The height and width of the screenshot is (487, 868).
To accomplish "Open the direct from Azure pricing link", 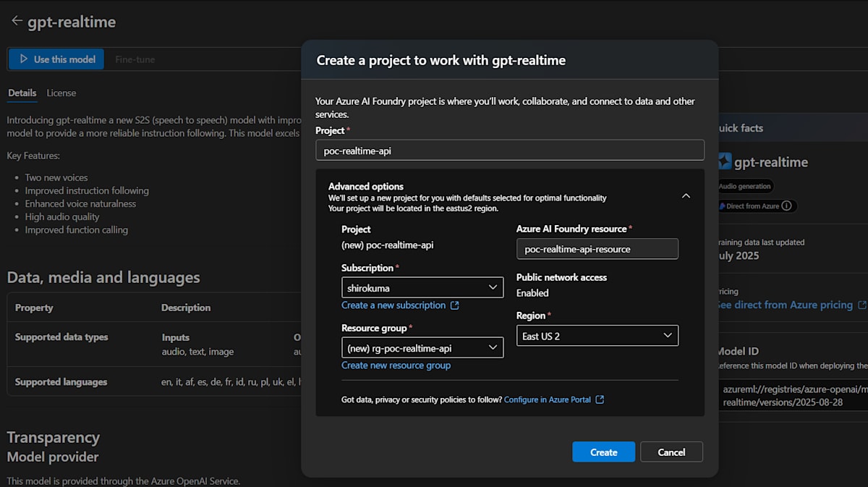I will [785, 305].
